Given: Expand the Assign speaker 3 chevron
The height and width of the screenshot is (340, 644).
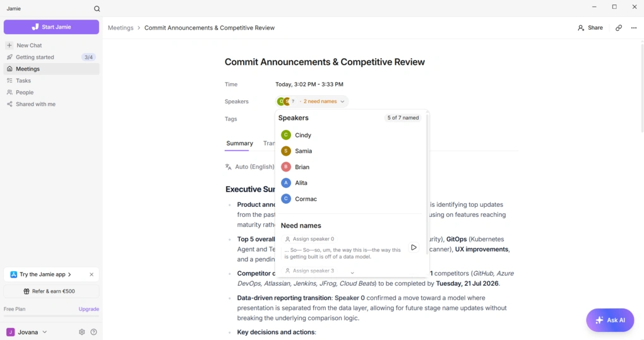Looking at the screenshot, I should click(352, 273).
